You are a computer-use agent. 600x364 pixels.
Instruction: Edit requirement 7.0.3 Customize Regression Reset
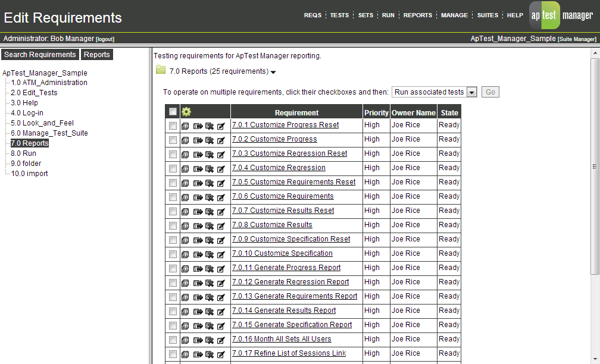point(221,155)
